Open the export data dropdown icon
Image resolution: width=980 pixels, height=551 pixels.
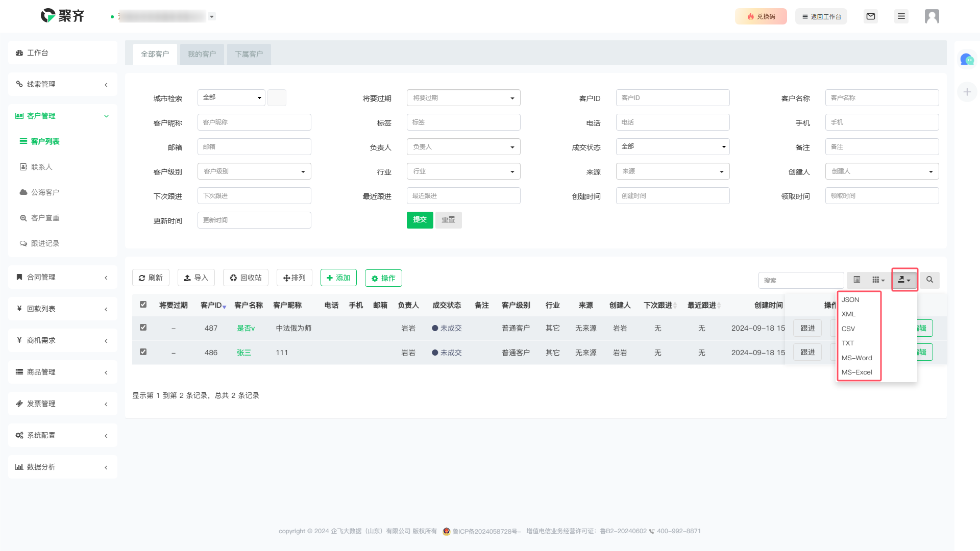904,280
